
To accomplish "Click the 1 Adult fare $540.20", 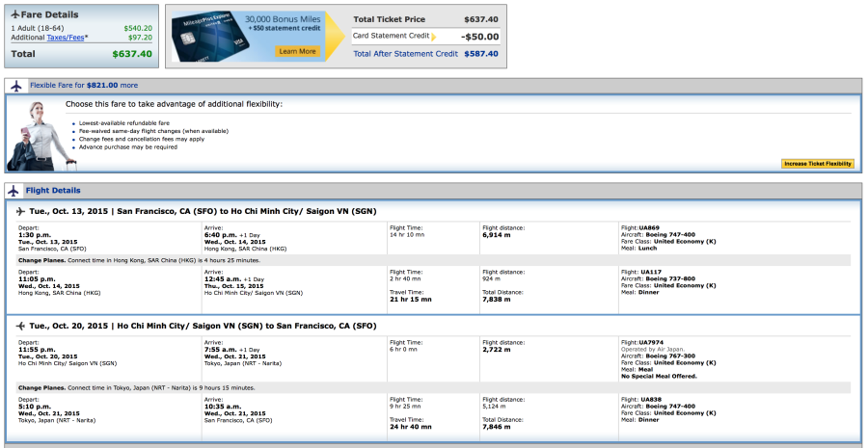I will (138, 28).
